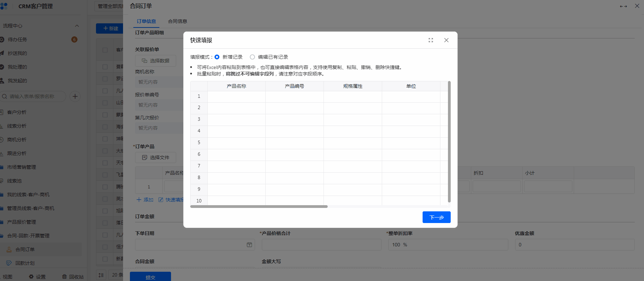The height and width of the screenshot is (281, 644).
Task: Select the 新增记录 radio option
Action: click(x=217, y=57)
